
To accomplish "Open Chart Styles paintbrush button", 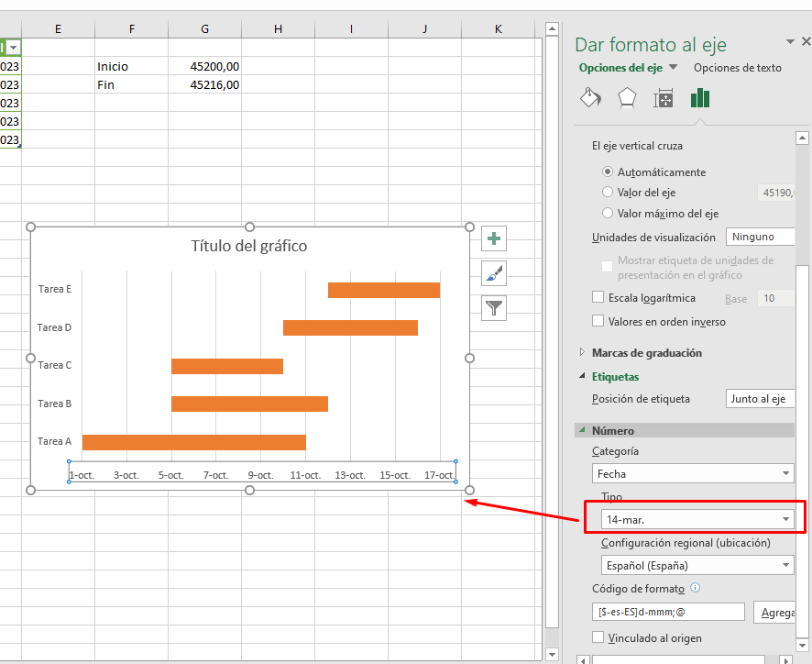I will 494,273.
